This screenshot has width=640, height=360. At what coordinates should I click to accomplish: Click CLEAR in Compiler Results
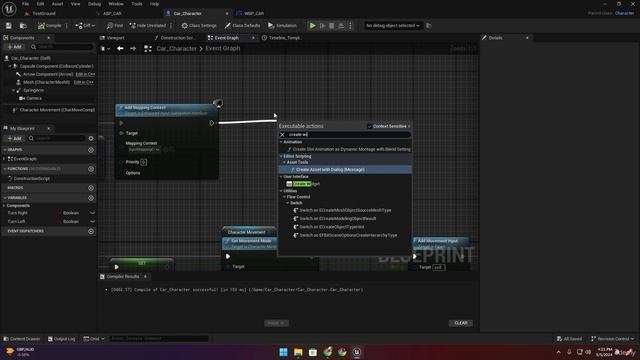tap(461, 323)
